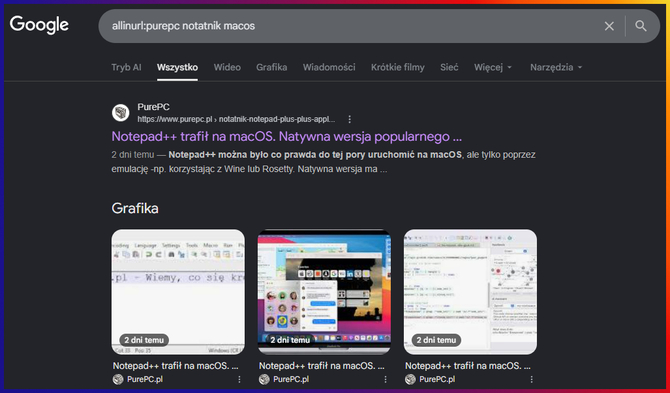This screenshot has height=393, width=670.
Task: Open the PurePC favicon of first result
Action: tap(120, 113)
